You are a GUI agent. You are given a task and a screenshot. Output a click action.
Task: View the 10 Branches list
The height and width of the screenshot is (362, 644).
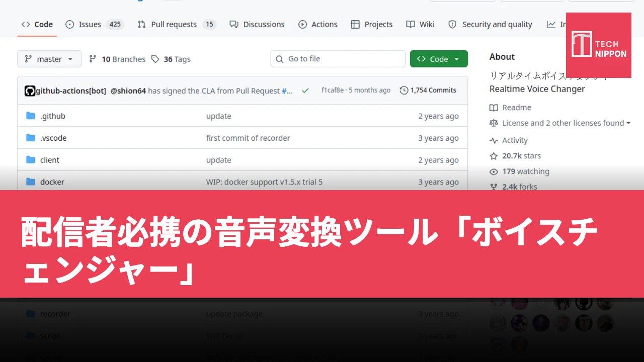[117, 59]
